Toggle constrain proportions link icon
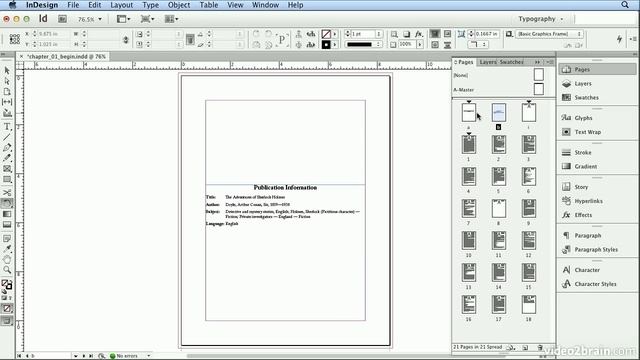 (126, 39)
